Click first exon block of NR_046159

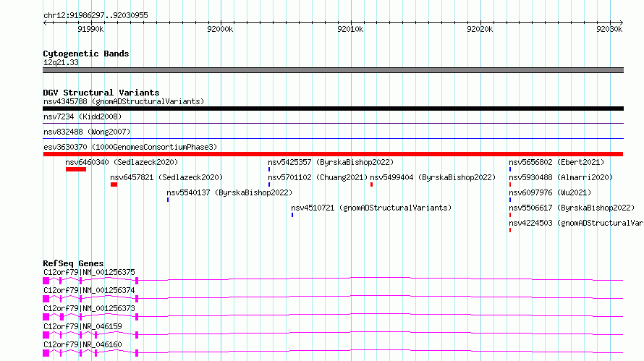(x=46, y=335)
